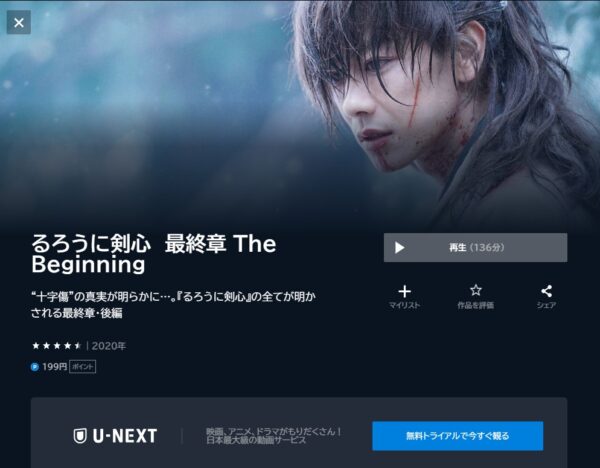
Task: Click the ポイント badge
Action: click(x=82, y=367)
